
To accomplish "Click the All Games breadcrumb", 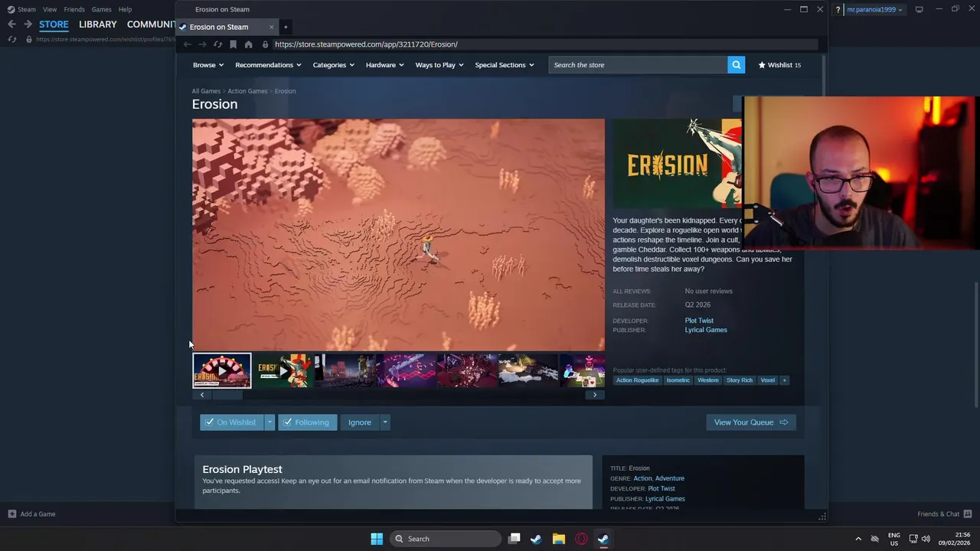I will [x=206, y=91].
